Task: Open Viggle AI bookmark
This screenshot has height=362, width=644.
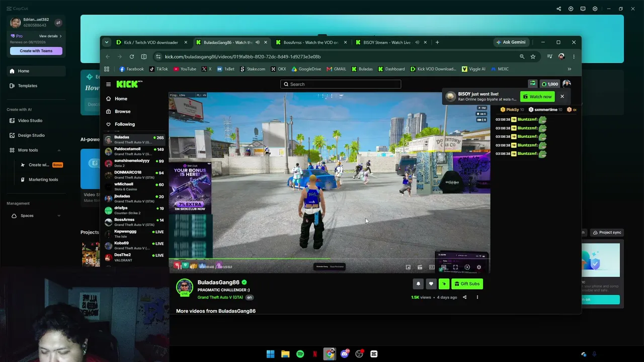Action: [x=474, y=69]
